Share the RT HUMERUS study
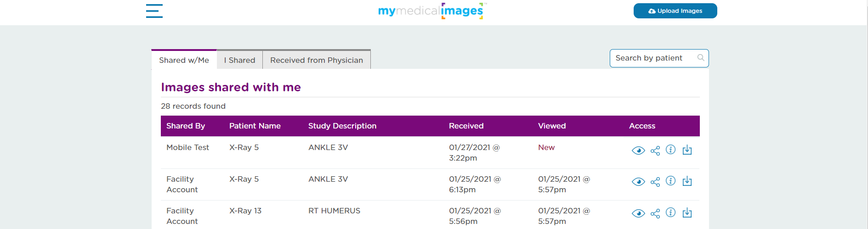Screen dimensions: 868x229 pyautogui.click(x=655, y=213)
